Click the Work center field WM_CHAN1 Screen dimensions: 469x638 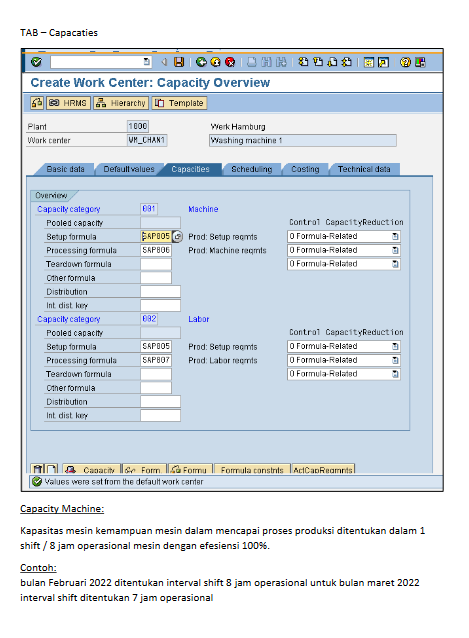pyautogui.click(x=147, y=140)
